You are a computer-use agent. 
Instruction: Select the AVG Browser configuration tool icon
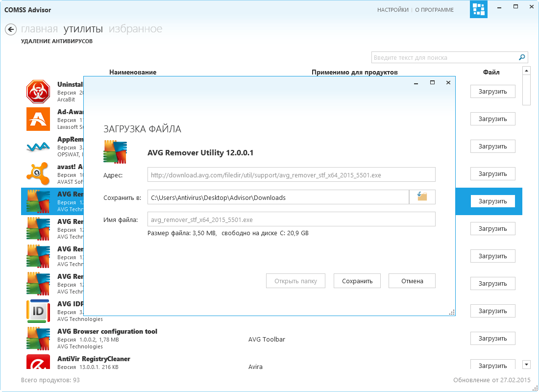(x=38, y=339)
